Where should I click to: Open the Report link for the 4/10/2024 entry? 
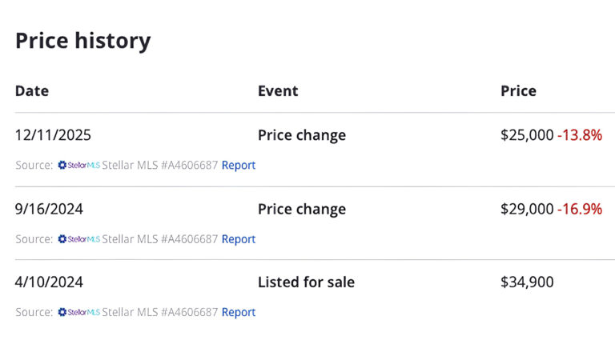point(239,313)
